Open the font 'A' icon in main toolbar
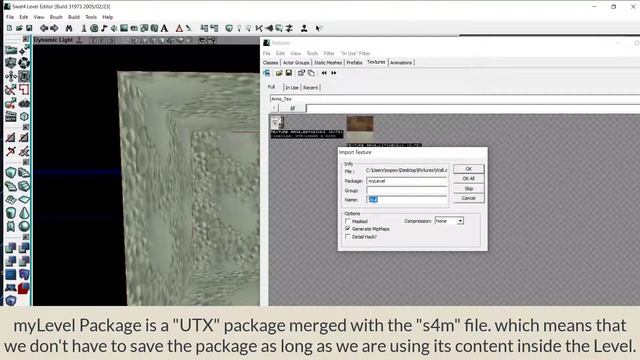 point(164,28)
